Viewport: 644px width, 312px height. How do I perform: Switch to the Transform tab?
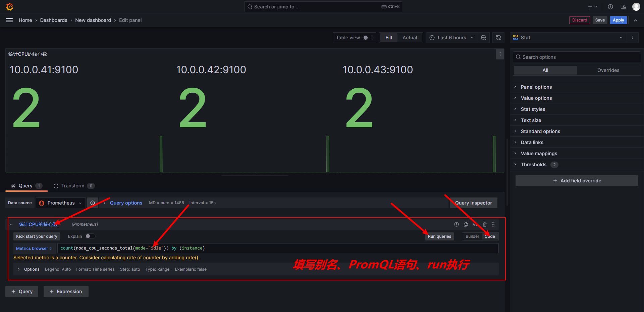tap(74, 186)
